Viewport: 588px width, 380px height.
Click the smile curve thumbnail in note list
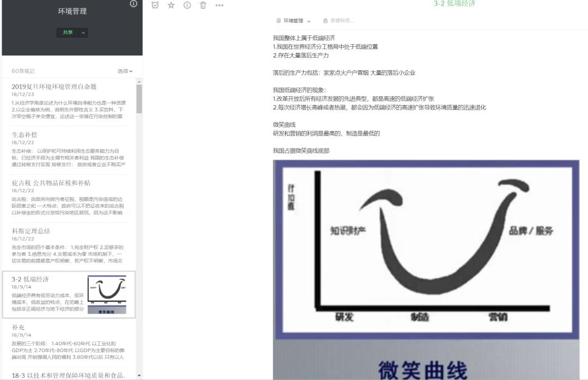pyautogui.click(x=107, y=295)
